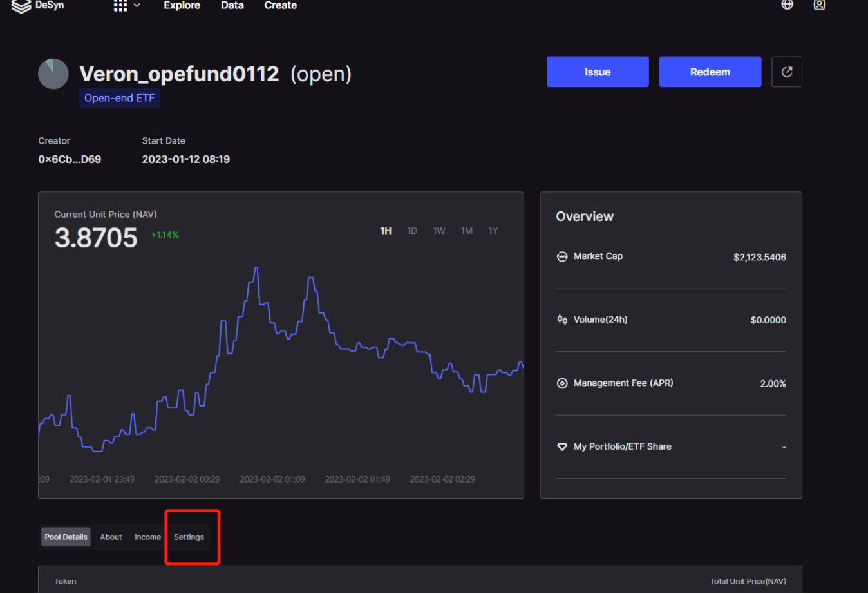This screenshot has height=594, width=868.
Task: Click the creator address 0x6Cb...D69
Action: point(70,160)
